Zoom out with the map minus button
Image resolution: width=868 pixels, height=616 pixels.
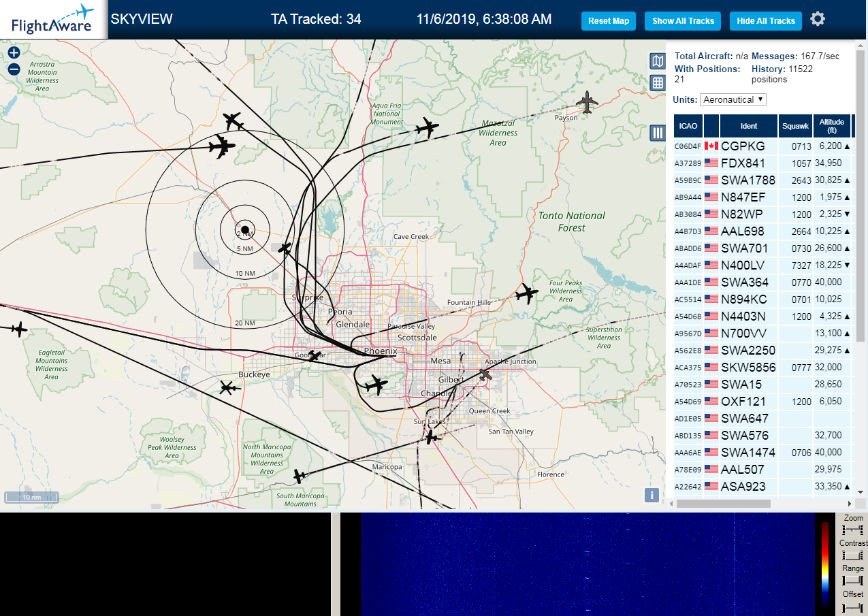[14, 69]
